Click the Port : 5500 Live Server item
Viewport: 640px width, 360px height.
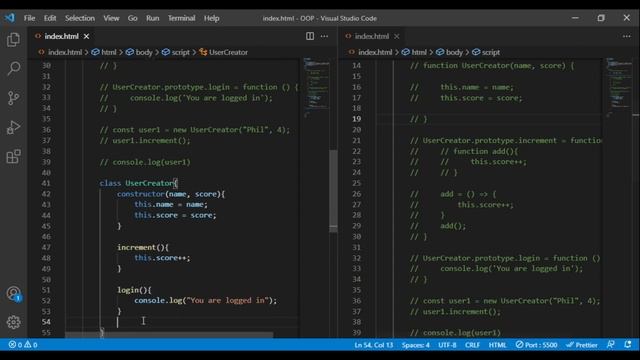pos(536,345)
